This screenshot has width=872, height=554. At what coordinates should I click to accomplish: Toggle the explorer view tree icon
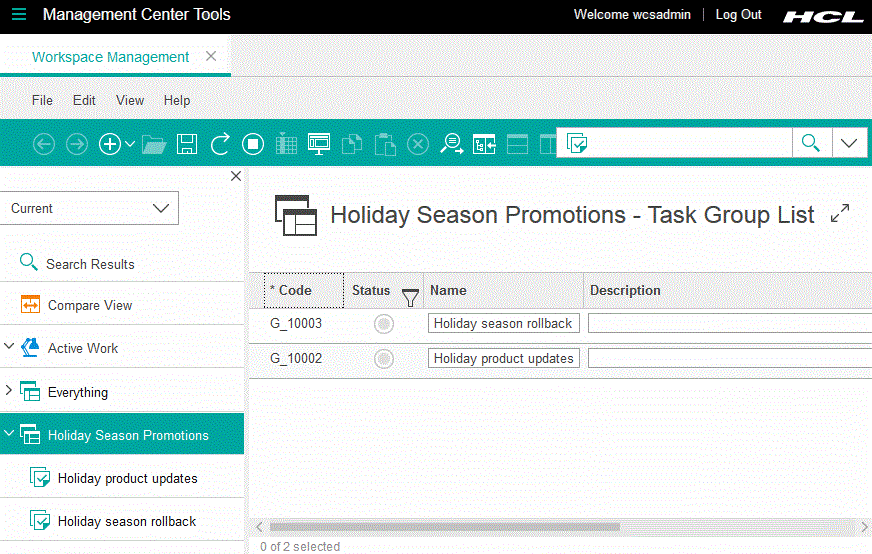pos(484,144)
